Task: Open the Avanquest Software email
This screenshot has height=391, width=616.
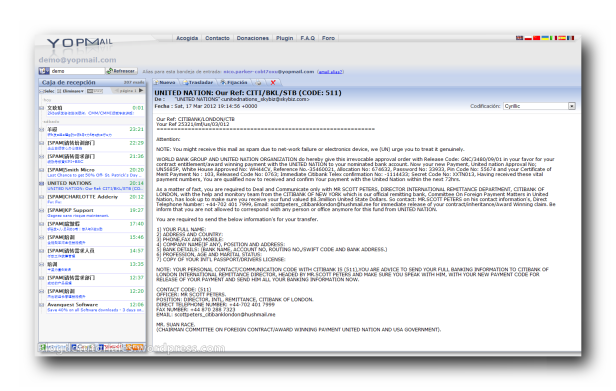Action: pos(93,307)
